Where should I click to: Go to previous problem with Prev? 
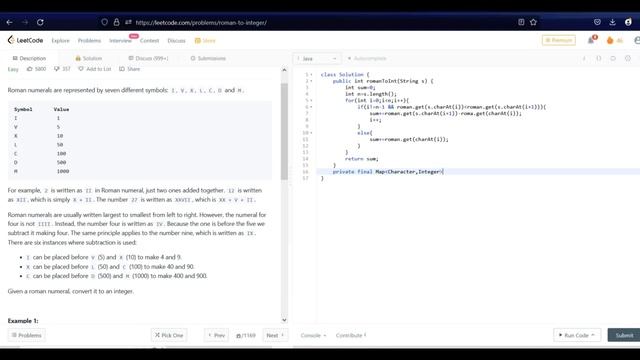[x=216, y=335]
